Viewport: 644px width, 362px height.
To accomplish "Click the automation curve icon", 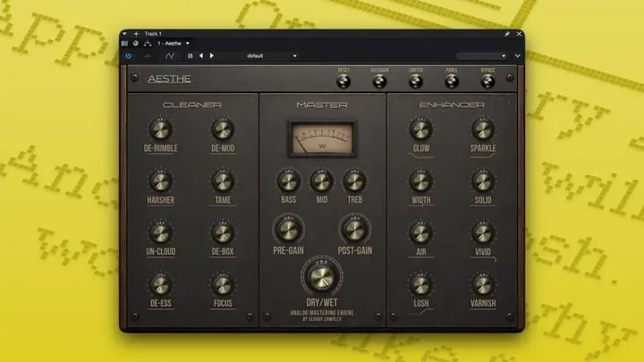I will (x=170, y=55).
